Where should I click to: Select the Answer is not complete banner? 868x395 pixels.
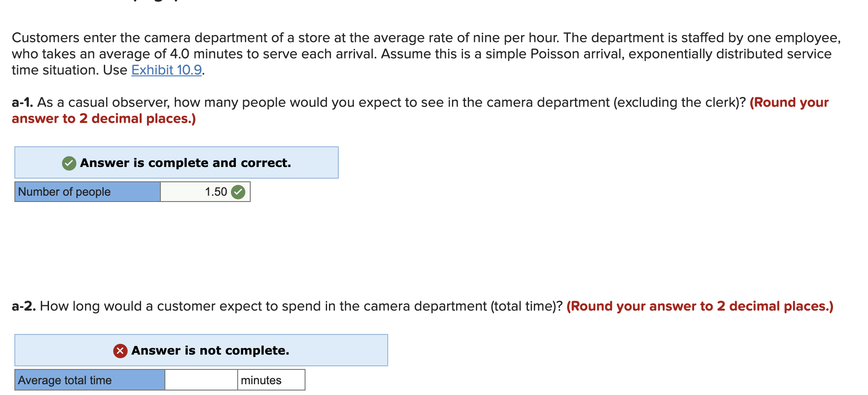pos(201,351)
